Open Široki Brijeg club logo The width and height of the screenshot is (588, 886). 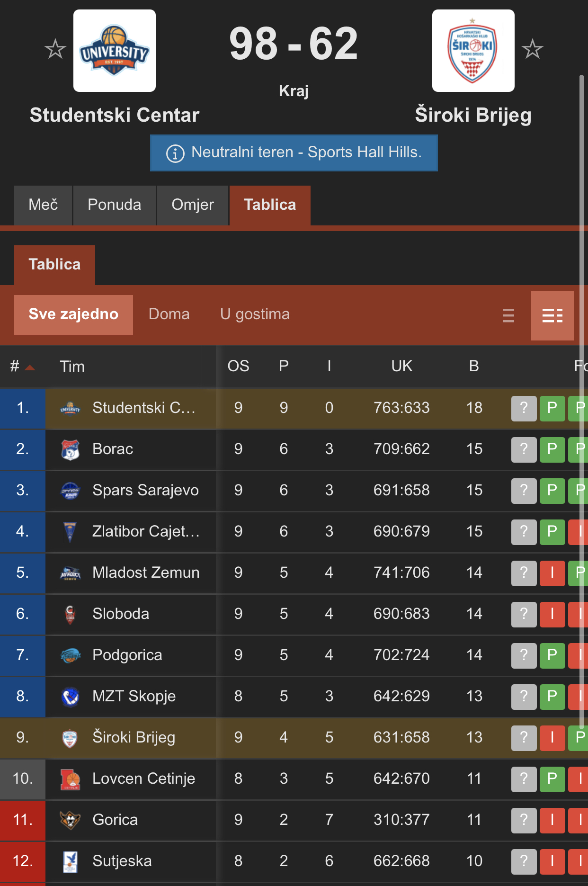pyautogui.click(x=473, y=51)
